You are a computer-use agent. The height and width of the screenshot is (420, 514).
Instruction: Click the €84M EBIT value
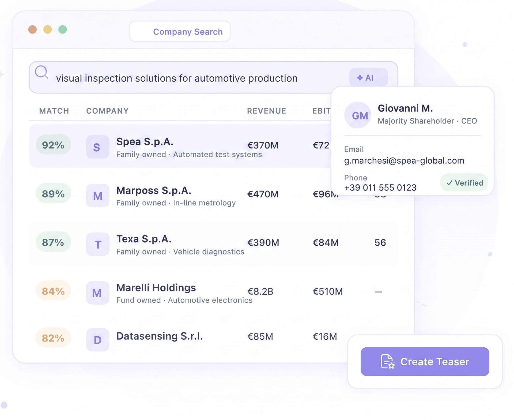click(326, 242)
